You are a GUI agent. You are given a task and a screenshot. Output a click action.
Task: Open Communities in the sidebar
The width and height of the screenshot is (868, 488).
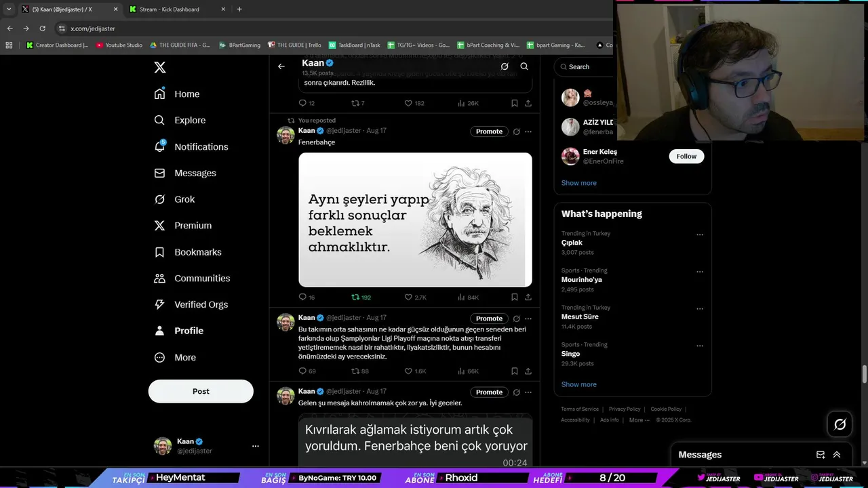192,279
